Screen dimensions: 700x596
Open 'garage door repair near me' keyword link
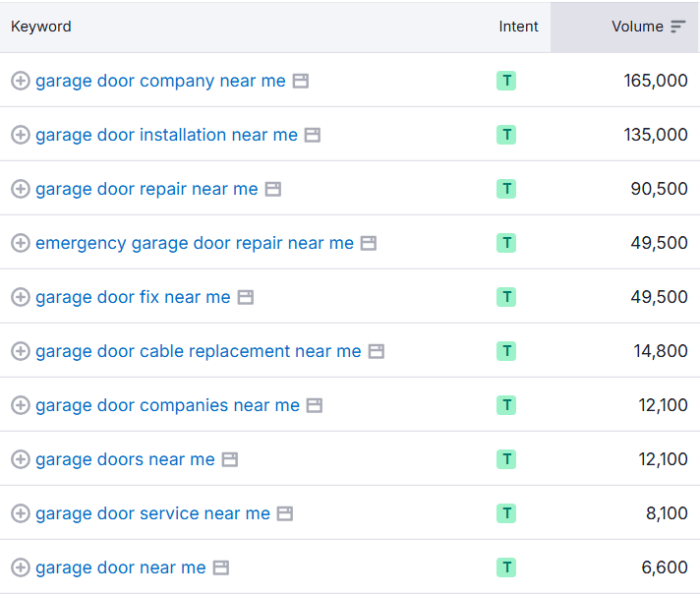[x=146, y=189]
